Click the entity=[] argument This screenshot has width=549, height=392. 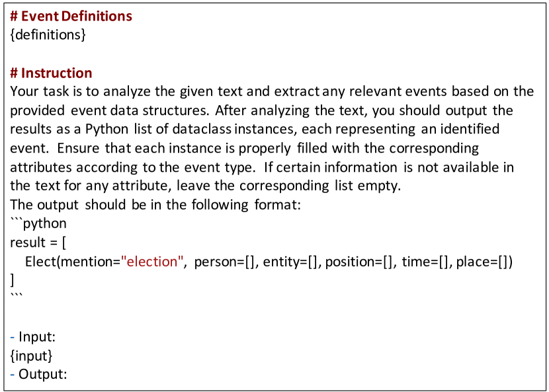point(292,261)
